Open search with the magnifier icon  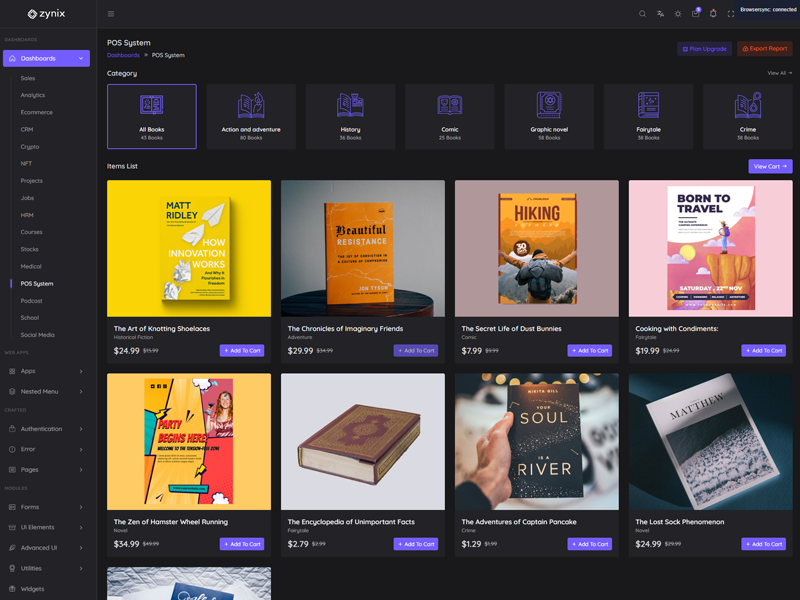pyautogui.click(x=642, y=14)
